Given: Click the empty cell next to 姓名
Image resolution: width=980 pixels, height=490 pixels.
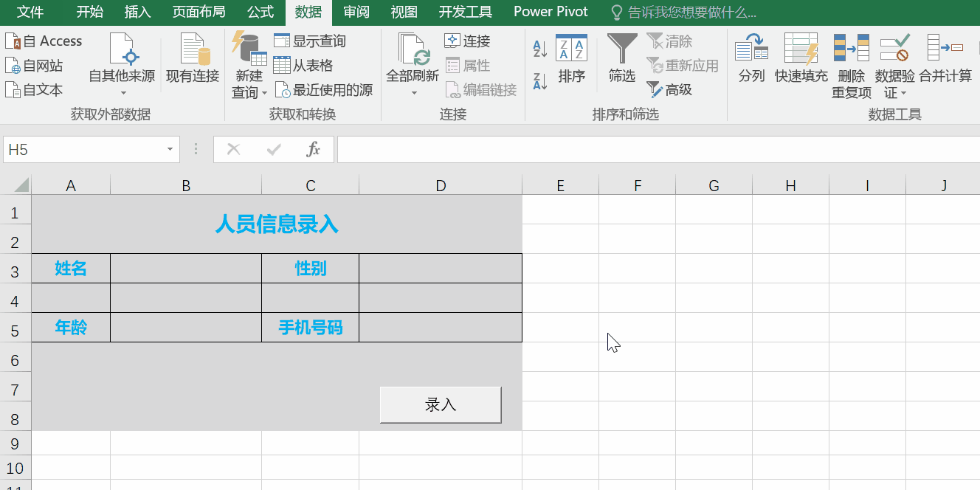Looking at the screenshot, I should coord(186,269).
